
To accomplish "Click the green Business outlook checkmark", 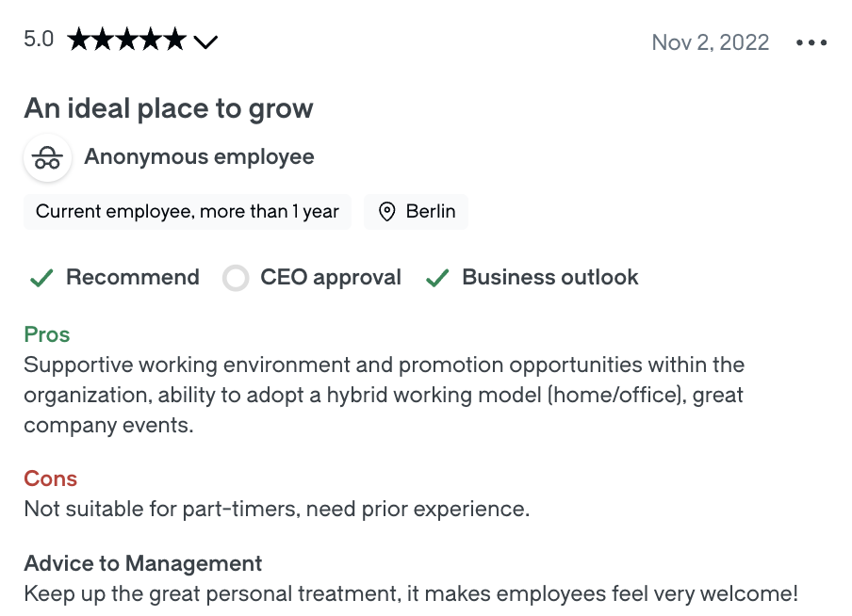I will click(x=436, y=278).
